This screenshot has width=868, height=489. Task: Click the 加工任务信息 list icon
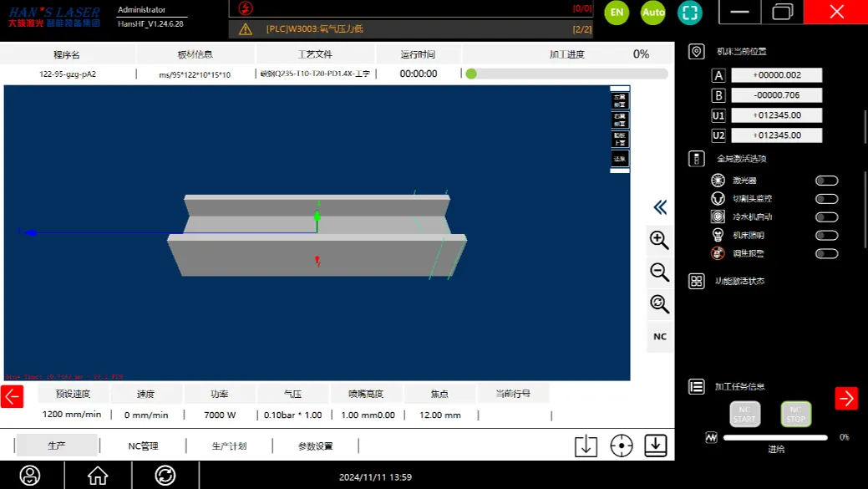697,386
